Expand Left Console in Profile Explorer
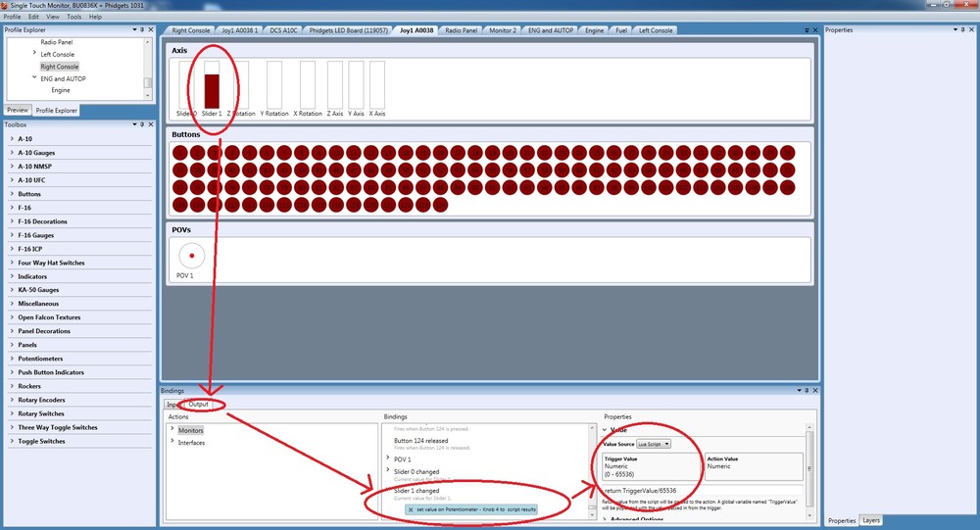The image size is (980, 530). [x=34, y=53]
